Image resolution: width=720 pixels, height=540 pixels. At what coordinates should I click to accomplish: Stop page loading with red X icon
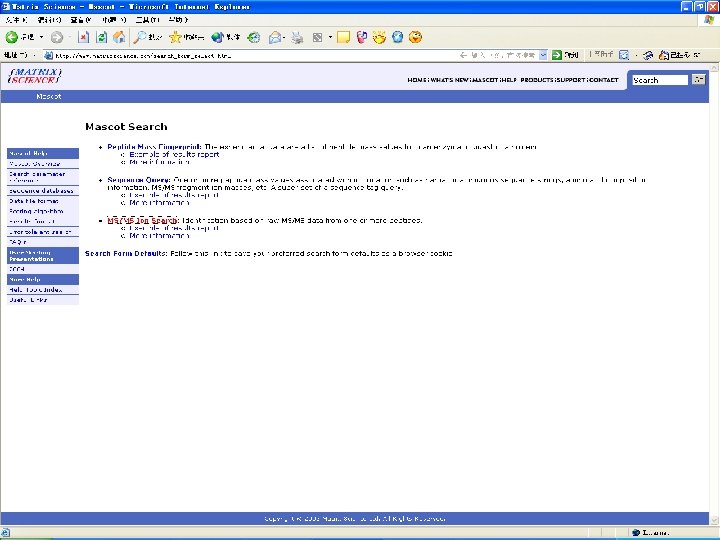point(83,37)
